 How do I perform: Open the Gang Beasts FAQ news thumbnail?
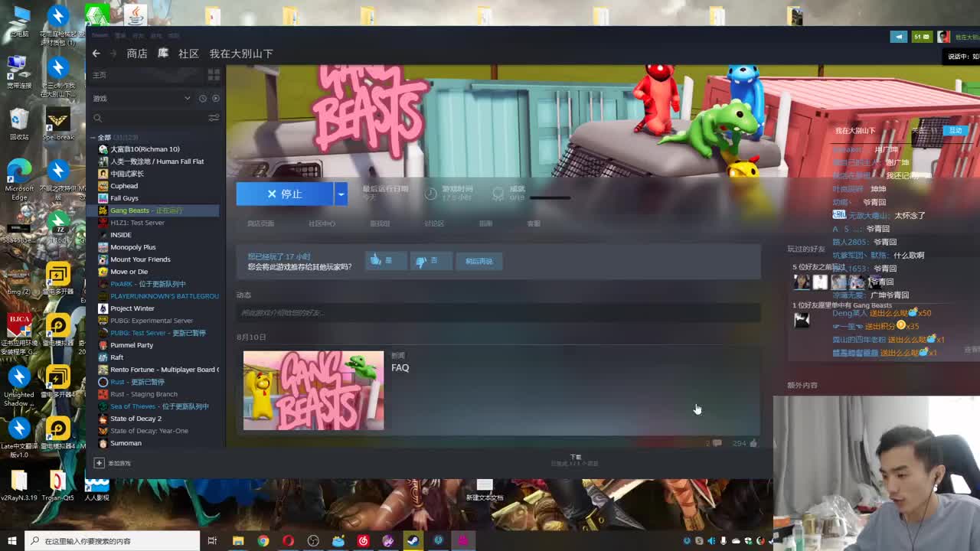pos(313,390)
